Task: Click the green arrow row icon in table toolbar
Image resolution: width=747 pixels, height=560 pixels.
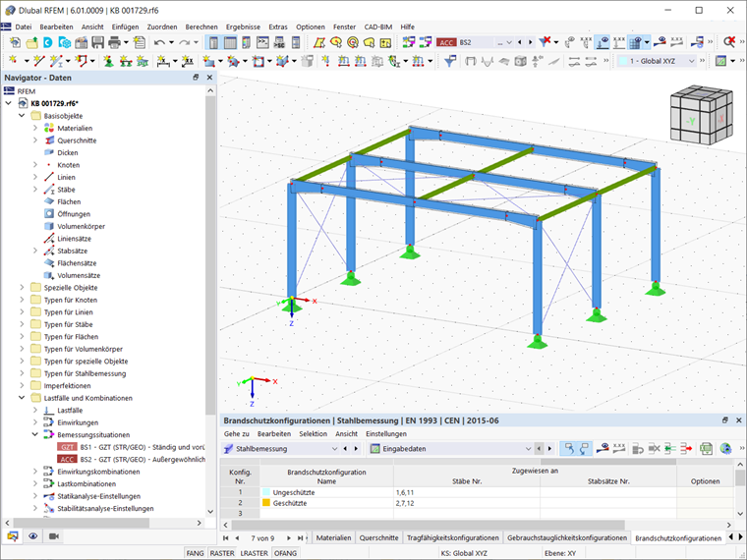Action: pos(670,449)
